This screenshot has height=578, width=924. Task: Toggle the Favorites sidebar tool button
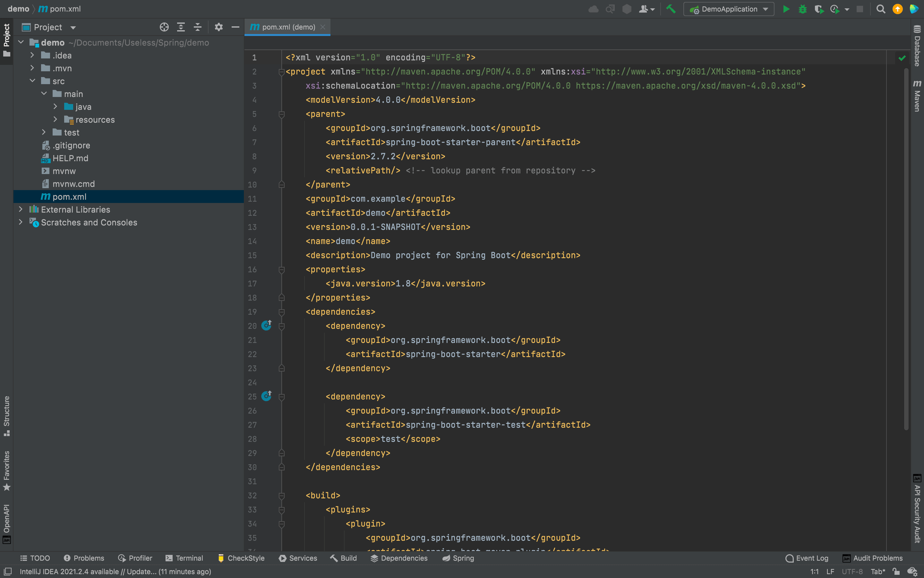pyautogui.click(x=6, y=471)
